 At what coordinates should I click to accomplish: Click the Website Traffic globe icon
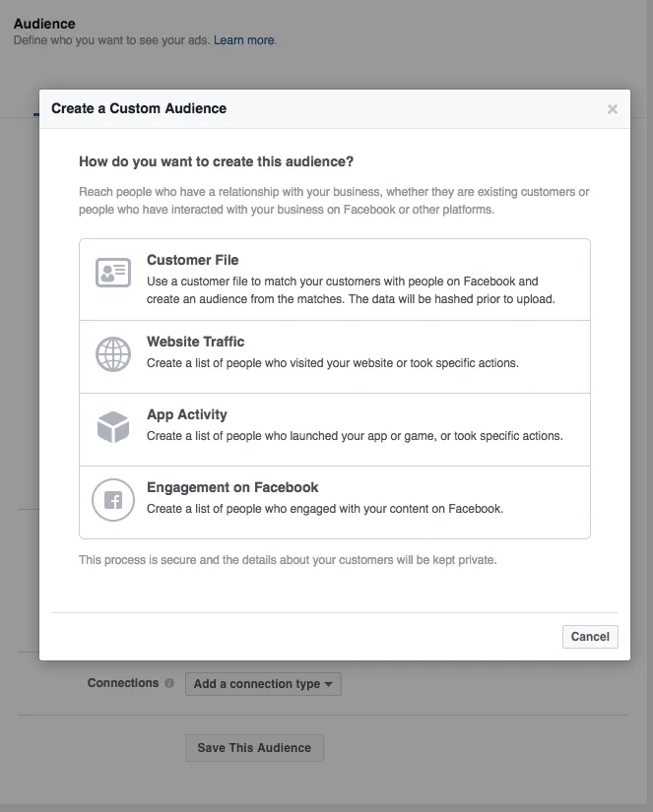[113, 354]
